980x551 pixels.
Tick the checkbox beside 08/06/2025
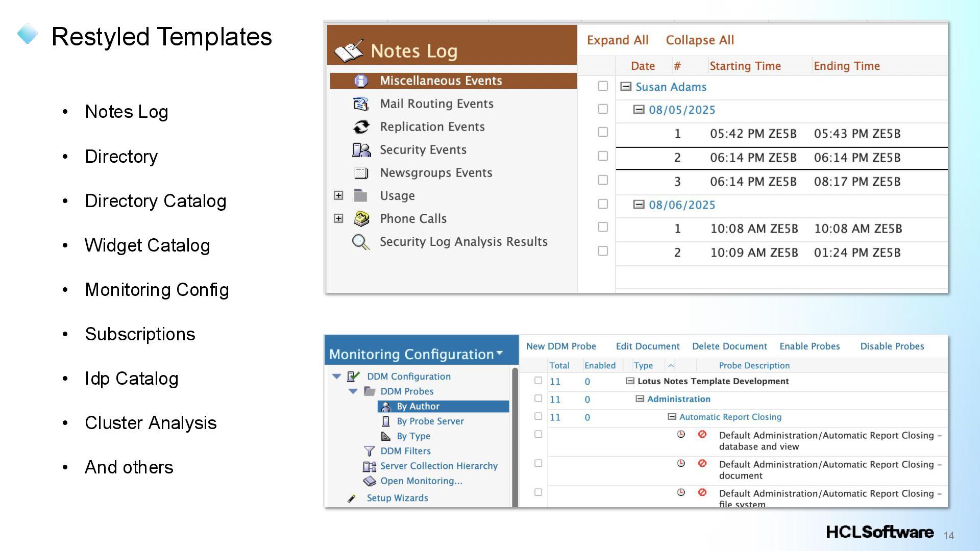point(603,204)
